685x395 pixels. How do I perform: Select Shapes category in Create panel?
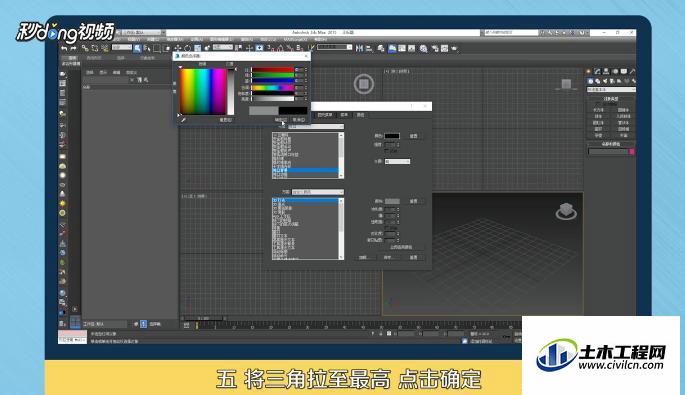[x=598, y=81]
